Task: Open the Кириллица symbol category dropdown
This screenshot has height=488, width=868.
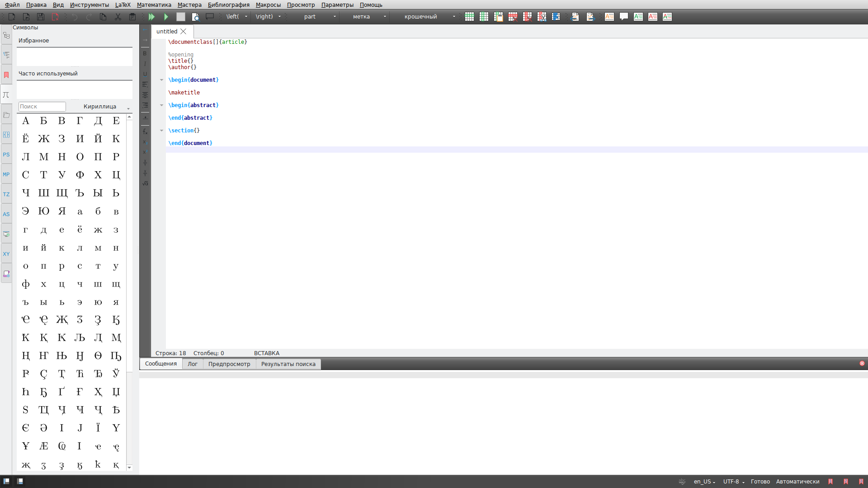Action: [x=107, y=107]
